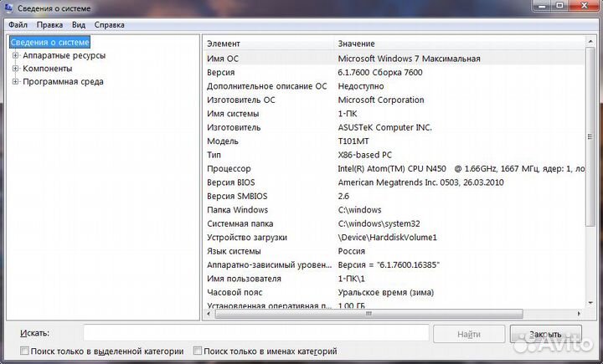Screen dimensions: 603x364
Task: Select the Изготовитель ОС row
Action: (x=394, y=100)
